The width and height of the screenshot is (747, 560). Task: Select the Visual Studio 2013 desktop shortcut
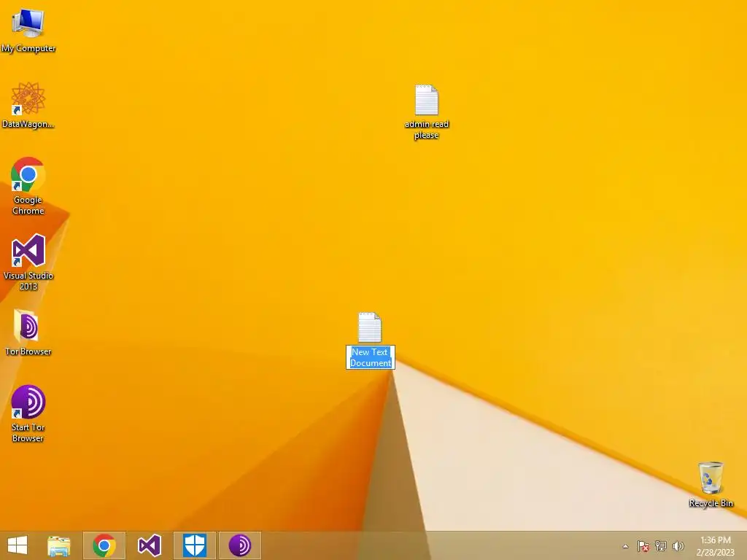tap(28, 250)
